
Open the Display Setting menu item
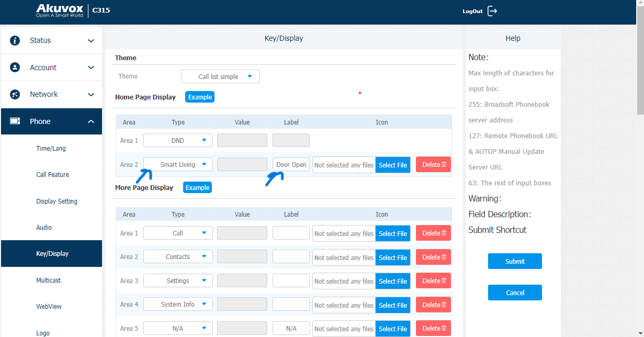[57, 201]
